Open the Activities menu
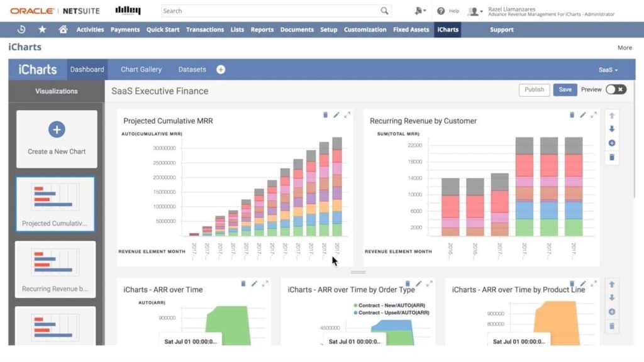Screen dimensions: 644x362 click(x=90, y=30)
